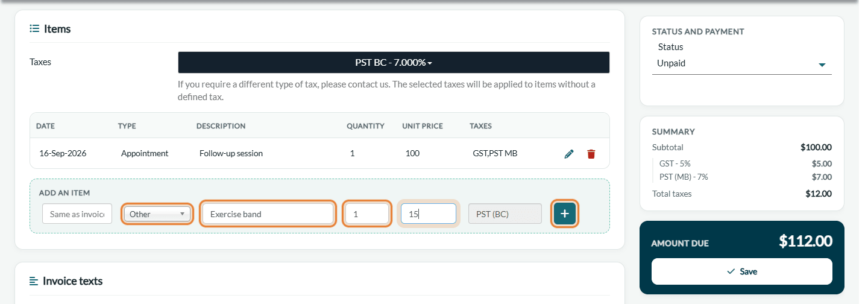
Task: Click the Items list icon in header
Action: coord(34,28)
